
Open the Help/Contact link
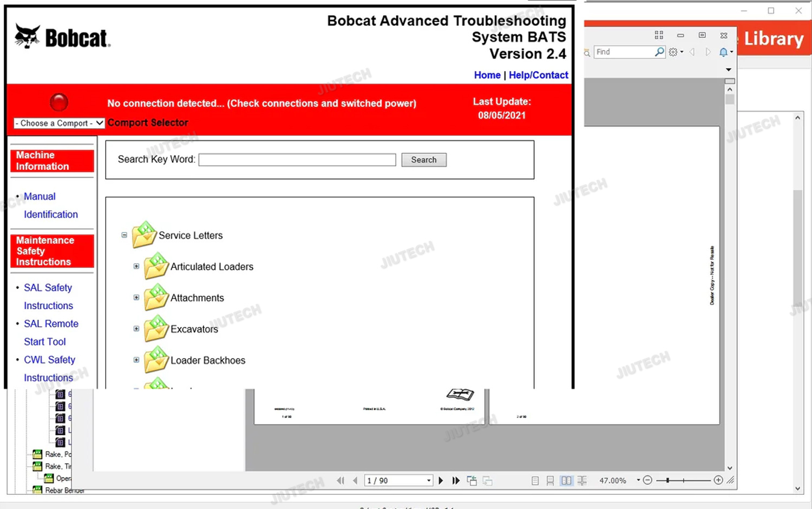(538, 75)
